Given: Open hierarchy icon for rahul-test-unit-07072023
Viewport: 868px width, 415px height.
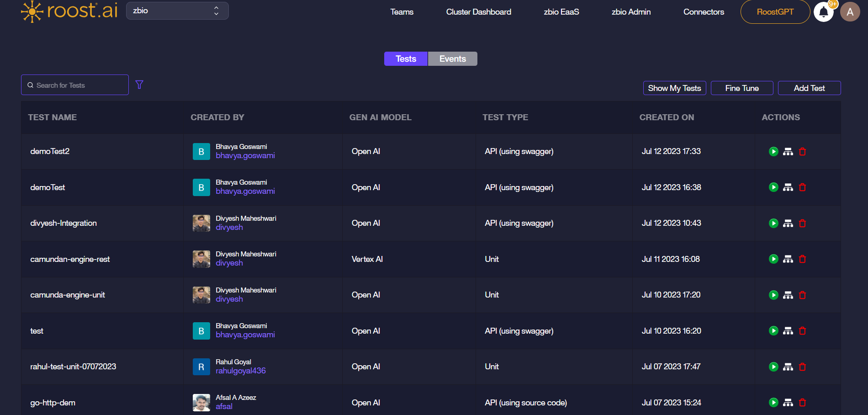Looking at the screenshot, I should tap(788, 367).
